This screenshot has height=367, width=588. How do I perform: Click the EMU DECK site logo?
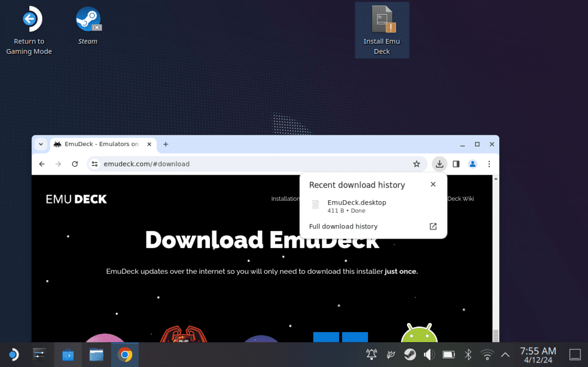pos(76,199)
